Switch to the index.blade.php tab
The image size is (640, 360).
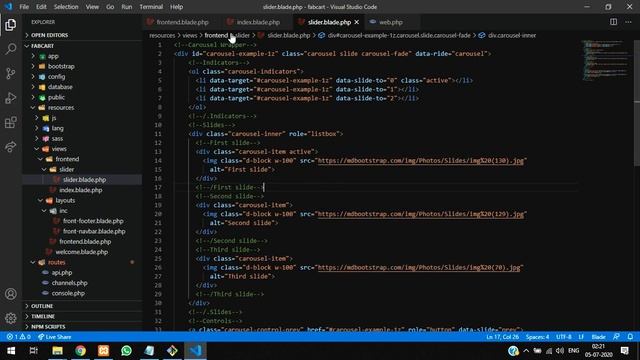[x=258, y=22]
